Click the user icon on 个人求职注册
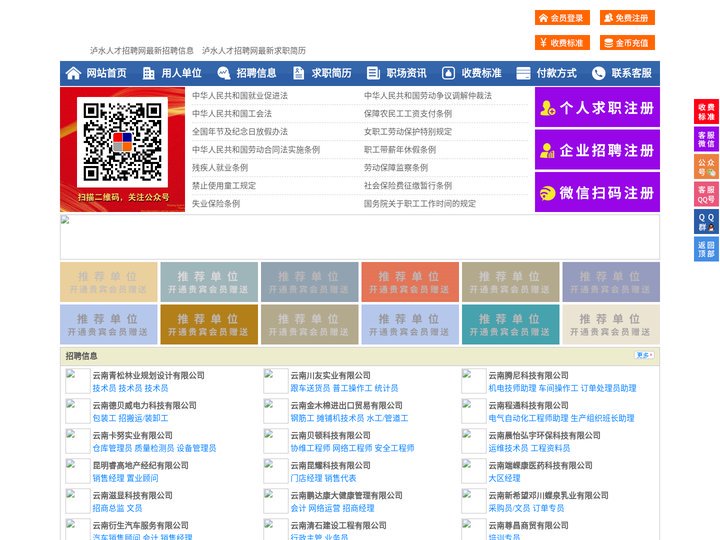 point(547,108)
